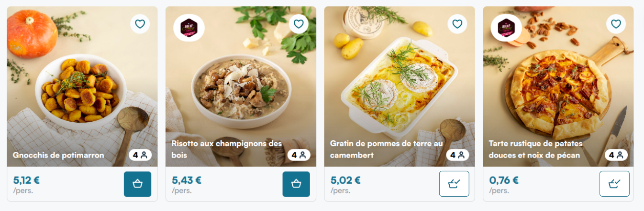
Task: Click checked basket icon for Tarte rustique
Action: click(x=614, y=184)
